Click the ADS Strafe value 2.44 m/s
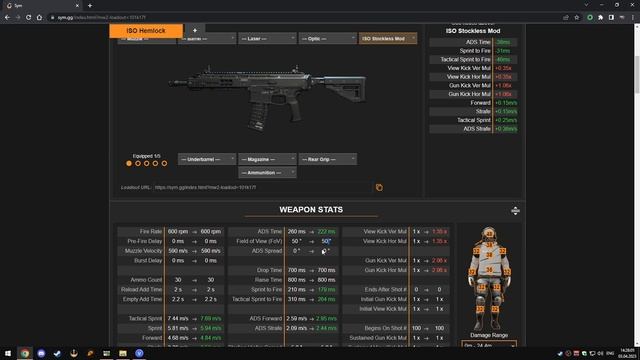640x360 pixels. [x=326, y=328]
